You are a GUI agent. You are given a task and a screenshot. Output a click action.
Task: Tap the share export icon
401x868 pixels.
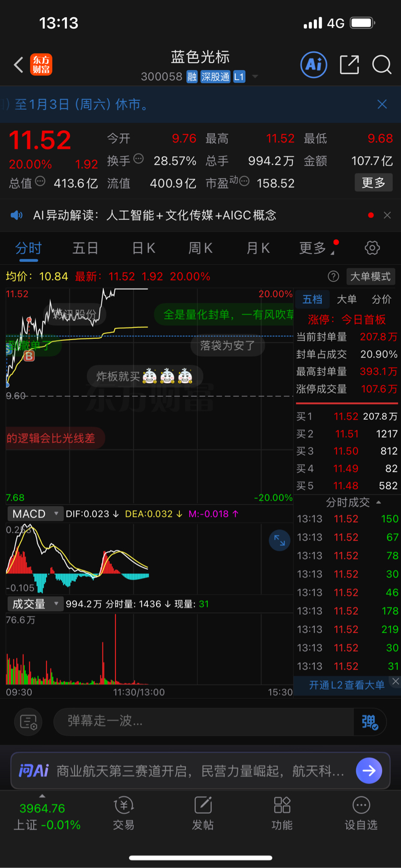(349, 65)
